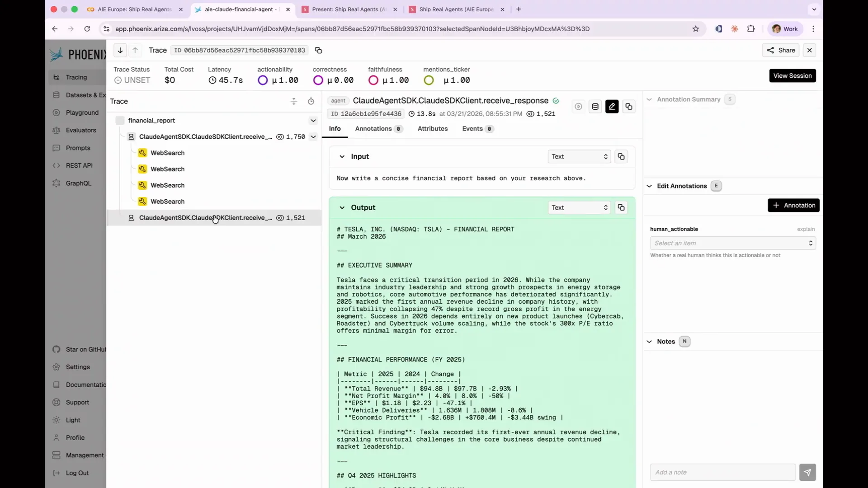Click the add Annotation button
The height and width of the screenshot is (488, 868).
click(793, 206)
